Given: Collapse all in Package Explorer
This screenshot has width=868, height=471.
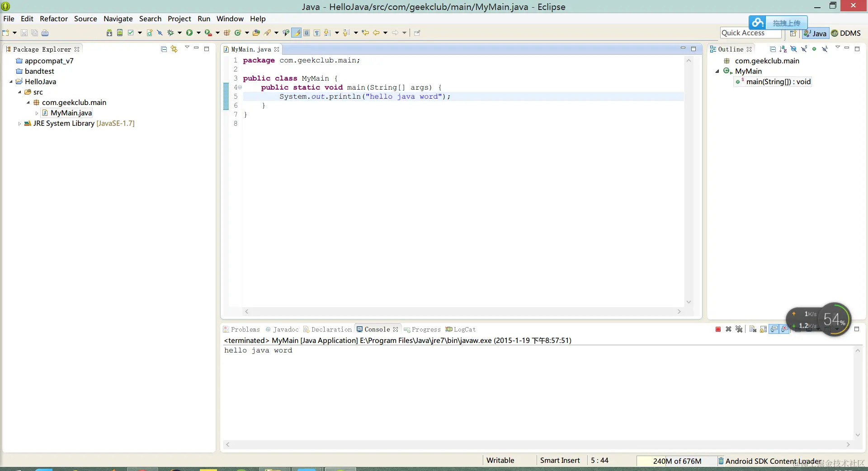Looking at the screenshot, I should click(164, 49).
